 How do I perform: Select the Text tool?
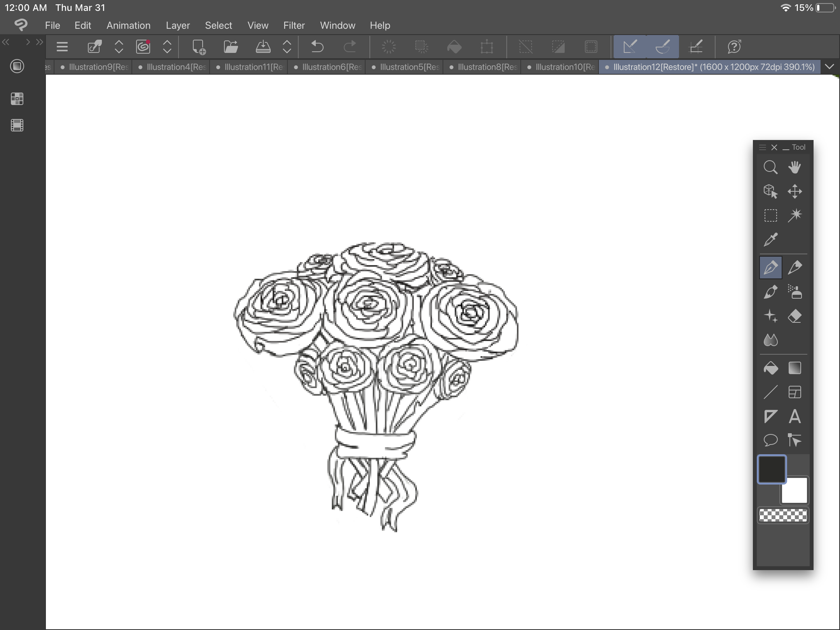pyautogui.click(x=794, y=416)
